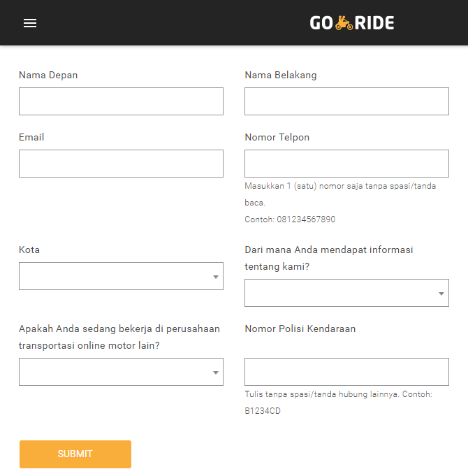Image resolution: width=468 pixels, height=476 pixels.
Task: Click the "Nama Depan" label text
Action: 48,75
